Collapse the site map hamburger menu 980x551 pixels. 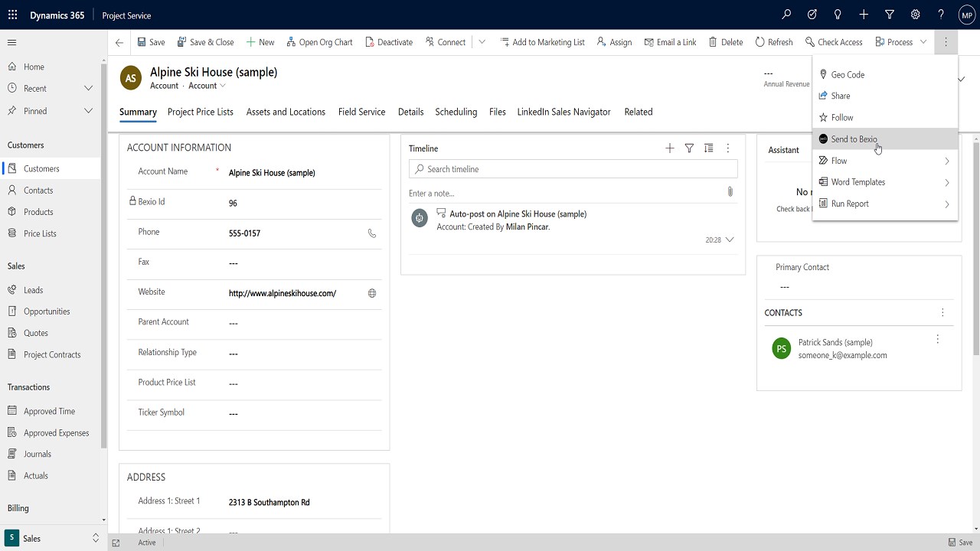coord(11,42)
